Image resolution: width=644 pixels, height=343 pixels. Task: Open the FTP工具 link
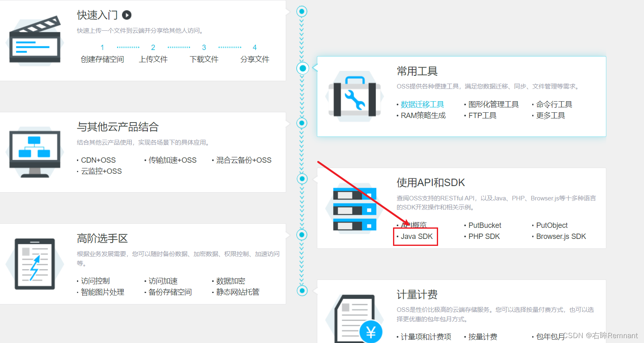pos(482,116)
